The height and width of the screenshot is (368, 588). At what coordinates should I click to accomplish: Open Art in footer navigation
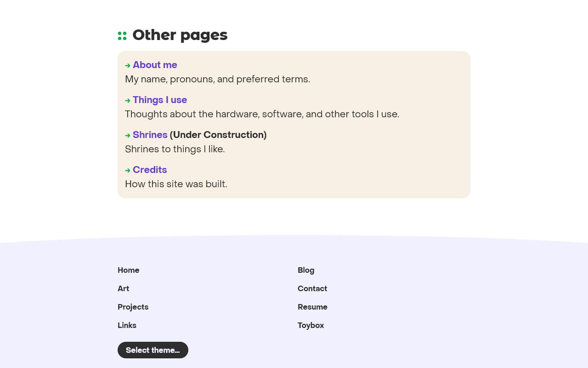click(x=124, y=288)
